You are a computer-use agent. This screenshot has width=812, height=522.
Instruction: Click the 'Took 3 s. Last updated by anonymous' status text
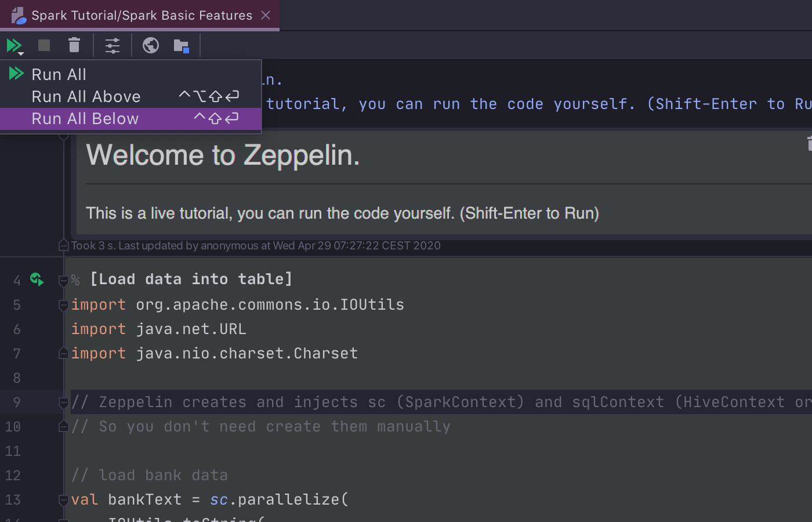point(256,245)
